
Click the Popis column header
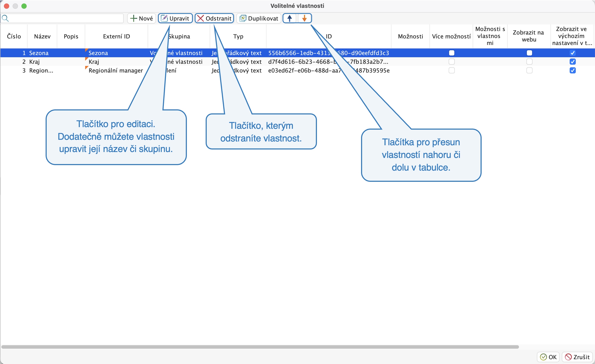[71, 36]
